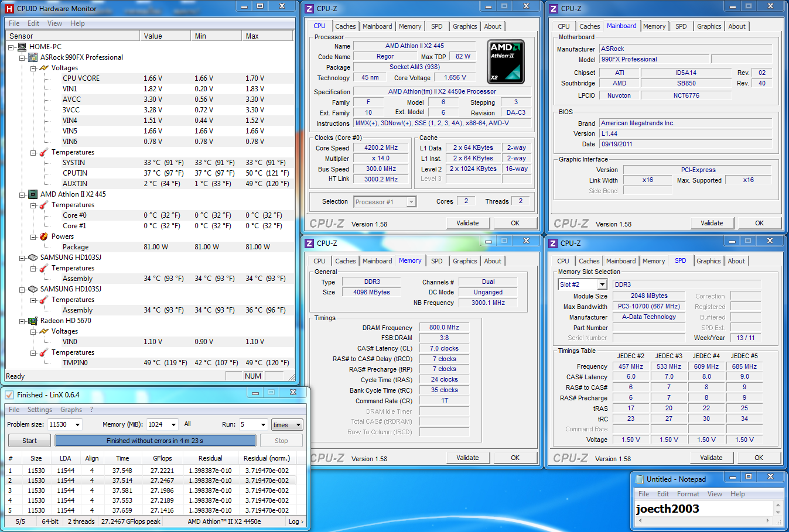Image resolution: width=789 pixels, height=532 pixels.
Task: Open the Slot #2 memory slot dropdown
Action: [602, 284]
